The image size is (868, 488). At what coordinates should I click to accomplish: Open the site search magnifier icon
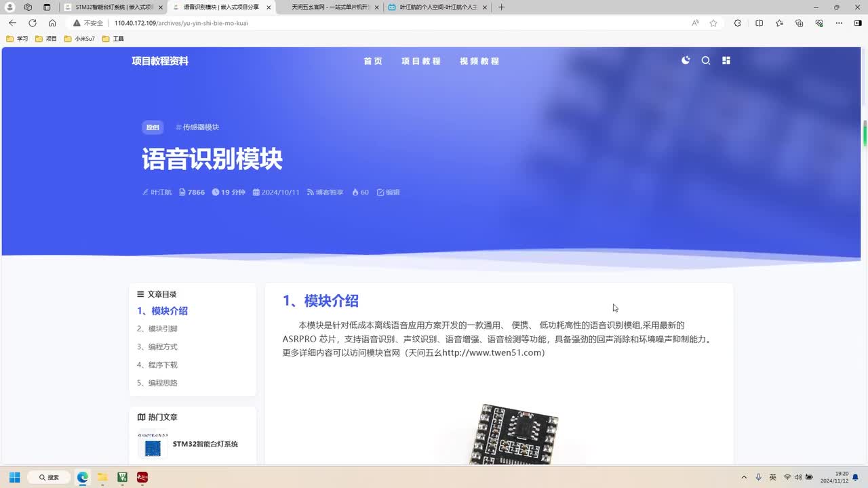point(706,60)
